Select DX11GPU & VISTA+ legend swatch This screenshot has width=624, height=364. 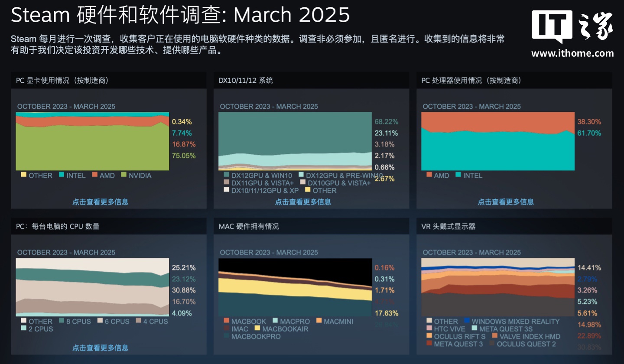coord(226,182)
